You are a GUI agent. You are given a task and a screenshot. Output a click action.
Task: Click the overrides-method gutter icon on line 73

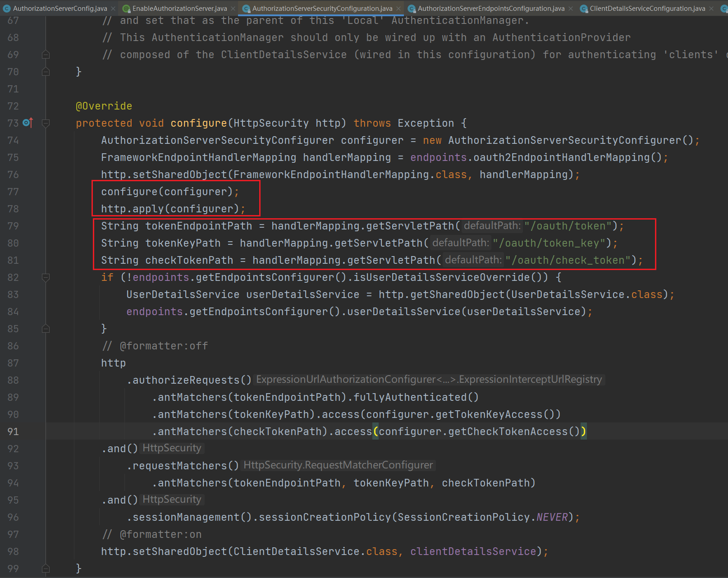pos(27,123)
